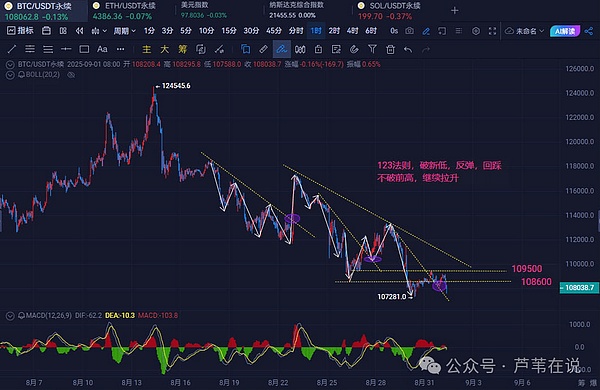Click the camera screenshot icon
The width and height of the screenshot is (600, 390).
409,31
